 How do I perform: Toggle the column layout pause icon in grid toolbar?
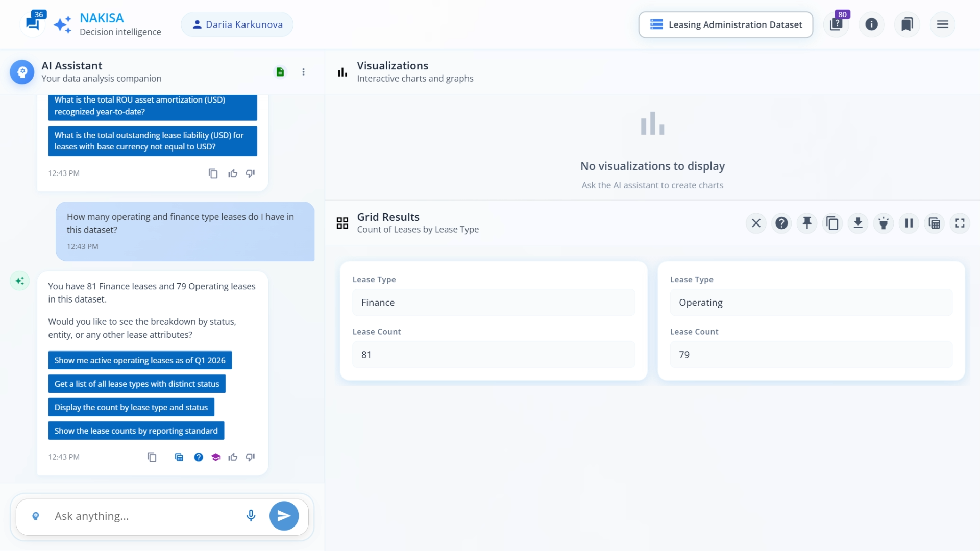click(909, 223)
